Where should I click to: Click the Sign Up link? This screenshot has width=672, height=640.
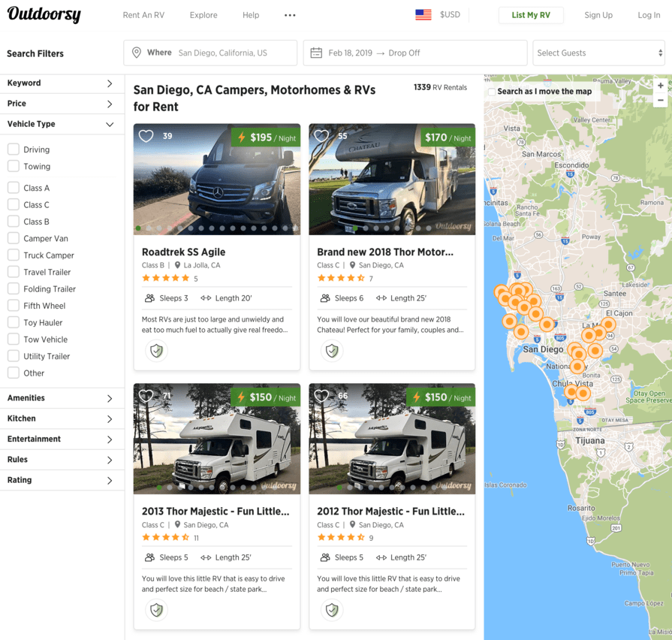tap(598, 15)
